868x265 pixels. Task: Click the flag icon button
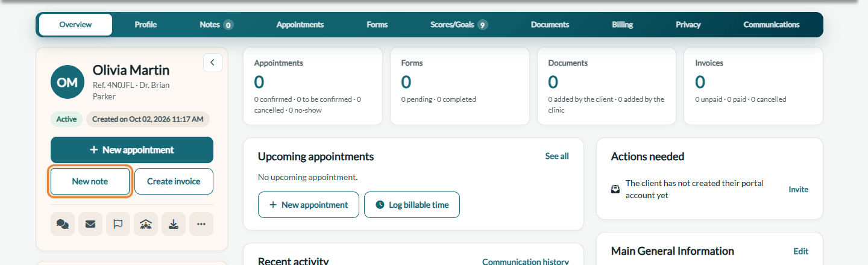pyautogui.click(x=118, y=224)
